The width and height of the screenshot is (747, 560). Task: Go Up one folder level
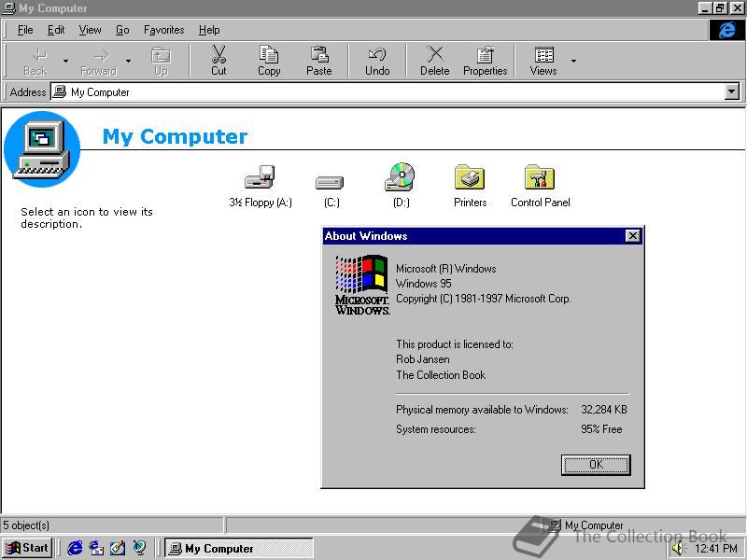tap(161, 61)
